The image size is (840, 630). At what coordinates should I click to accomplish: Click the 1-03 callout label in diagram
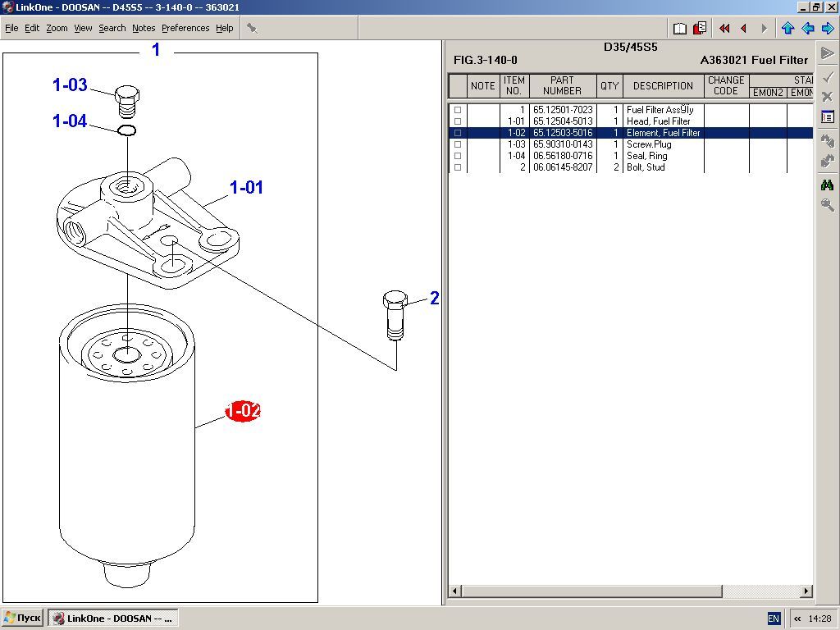pos(70,85)
